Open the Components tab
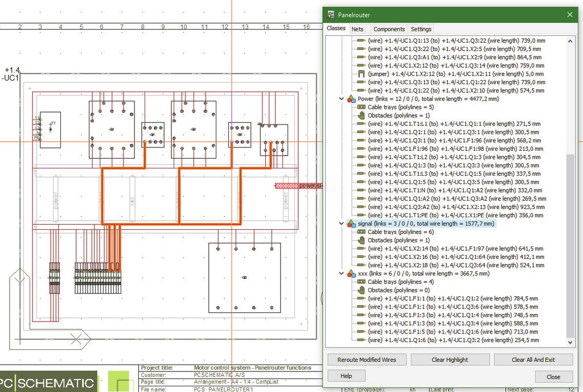The image size is (583, 392). pos(389,29)
